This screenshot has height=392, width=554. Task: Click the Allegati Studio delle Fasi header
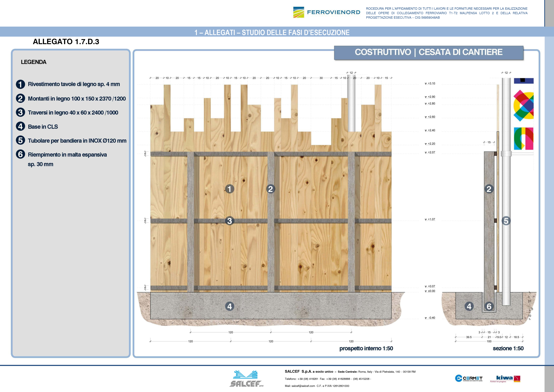(x=272, y=32)
